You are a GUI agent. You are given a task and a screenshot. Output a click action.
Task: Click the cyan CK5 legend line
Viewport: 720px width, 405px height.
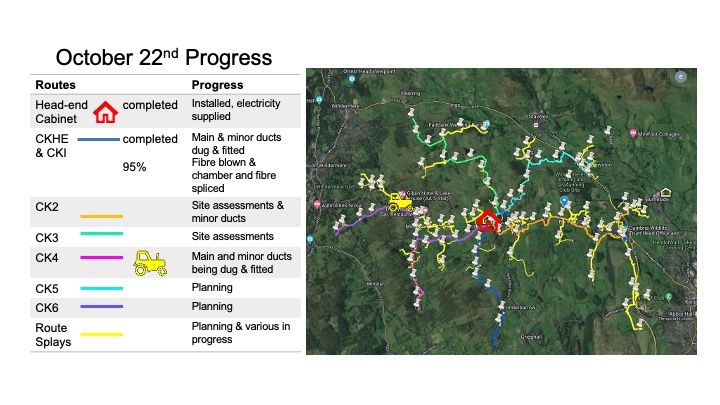click(101, 288)
